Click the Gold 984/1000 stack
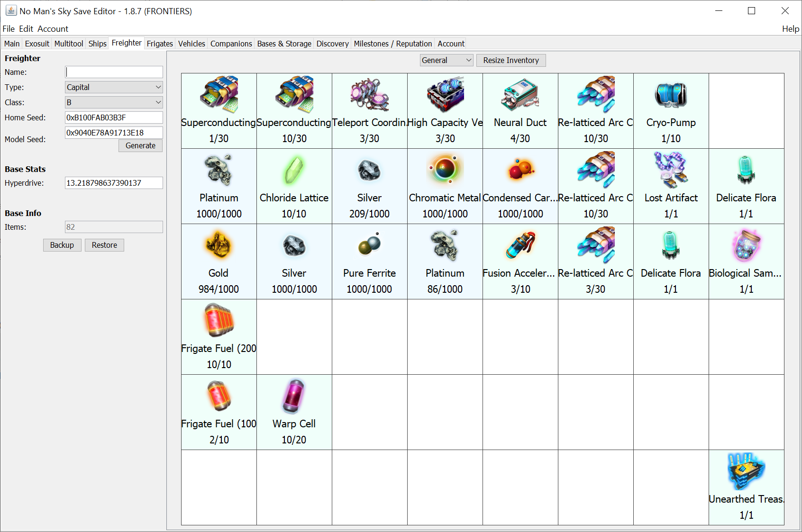The image size is (802, 532). (219, 261)
